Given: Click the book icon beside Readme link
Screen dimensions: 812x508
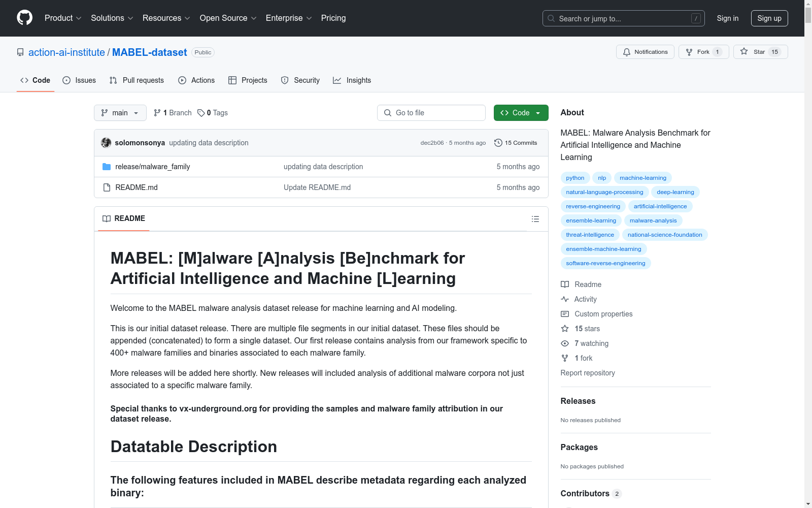Looking at the screenshot, I should point(565,284).
